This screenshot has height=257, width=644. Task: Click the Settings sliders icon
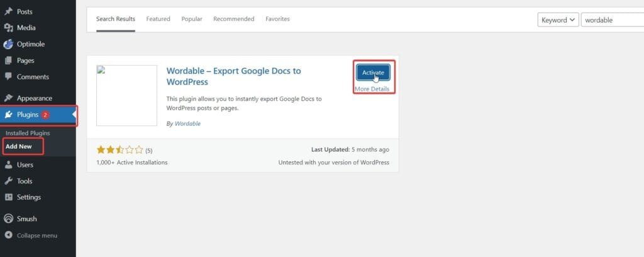[8, 197]
